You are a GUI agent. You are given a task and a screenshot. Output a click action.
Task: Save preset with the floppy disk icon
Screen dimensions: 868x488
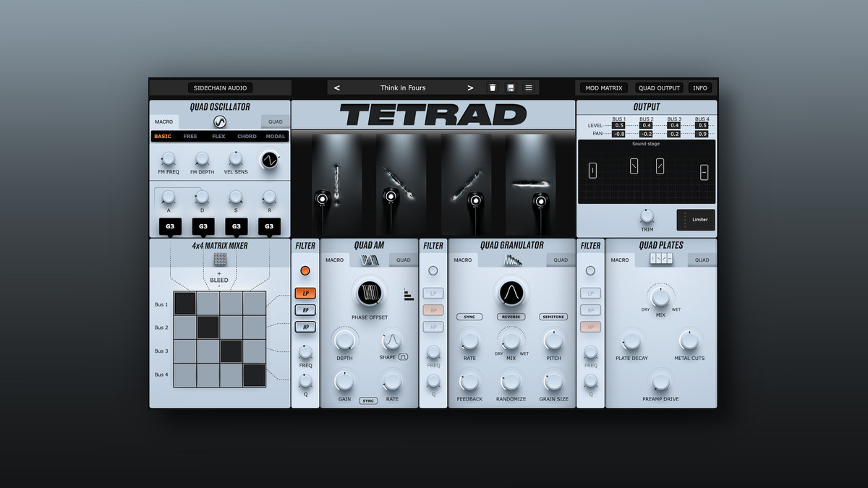[511, 87]
